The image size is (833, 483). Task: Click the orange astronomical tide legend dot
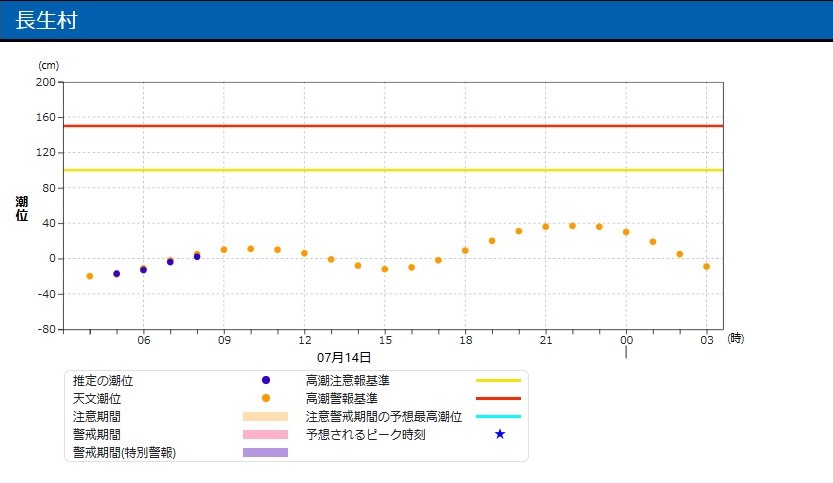266,398
